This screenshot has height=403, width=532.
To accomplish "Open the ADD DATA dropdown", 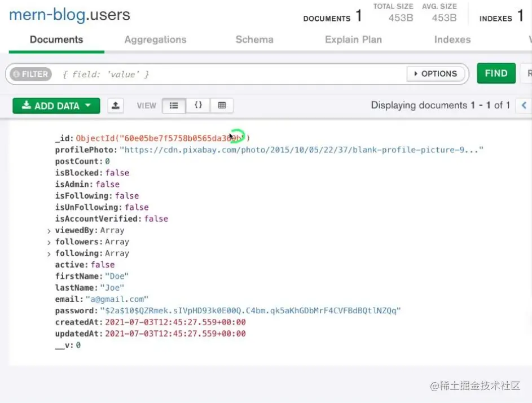I will pyautogui.click(x=56, y=106).
